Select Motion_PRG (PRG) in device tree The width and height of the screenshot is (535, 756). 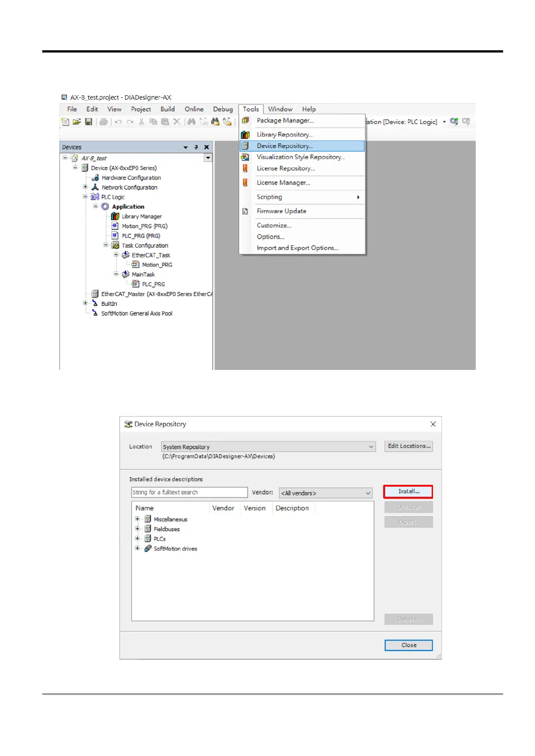[x=145, y=226]
